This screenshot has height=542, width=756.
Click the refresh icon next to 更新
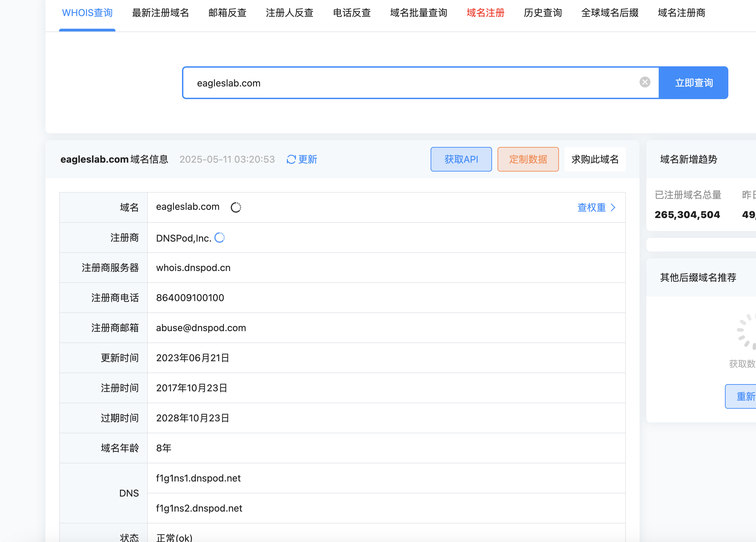coord(291,160)
